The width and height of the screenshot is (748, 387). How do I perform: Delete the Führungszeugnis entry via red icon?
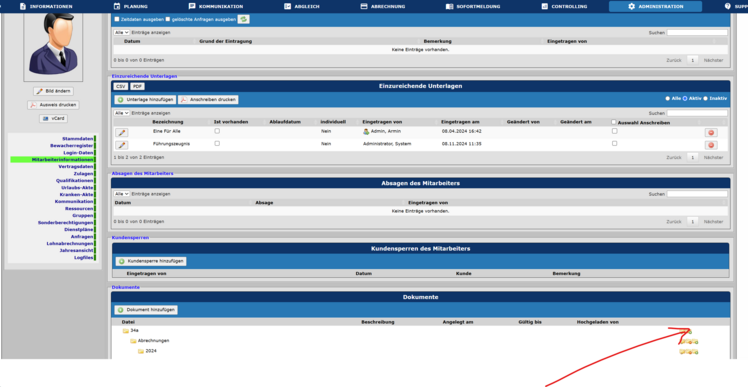click(711, 145)
